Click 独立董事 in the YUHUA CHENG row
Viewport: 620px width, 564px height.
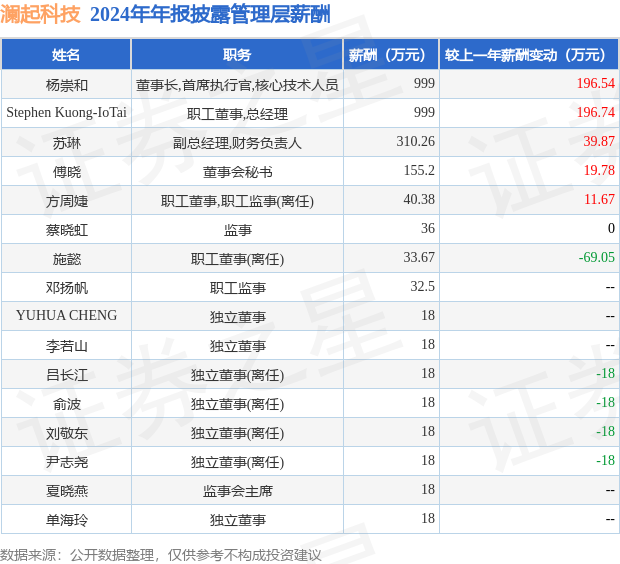237,317
